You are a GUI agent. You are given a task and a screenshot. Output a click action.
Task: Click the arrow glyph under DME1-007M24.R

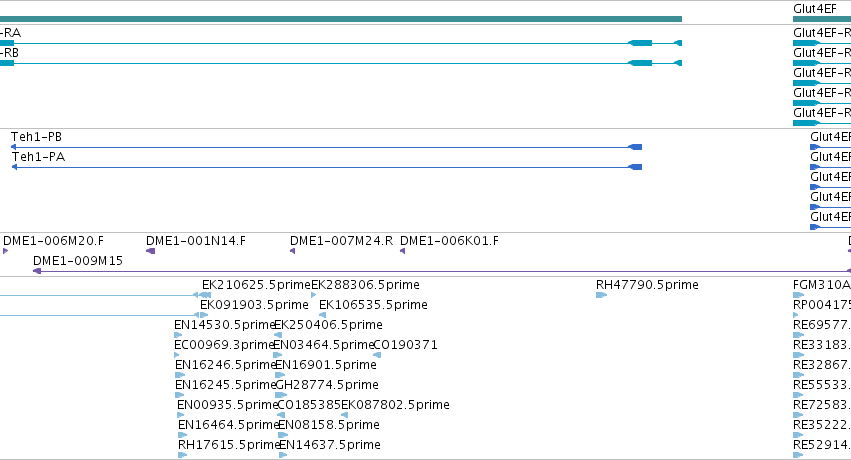(293, 251)
